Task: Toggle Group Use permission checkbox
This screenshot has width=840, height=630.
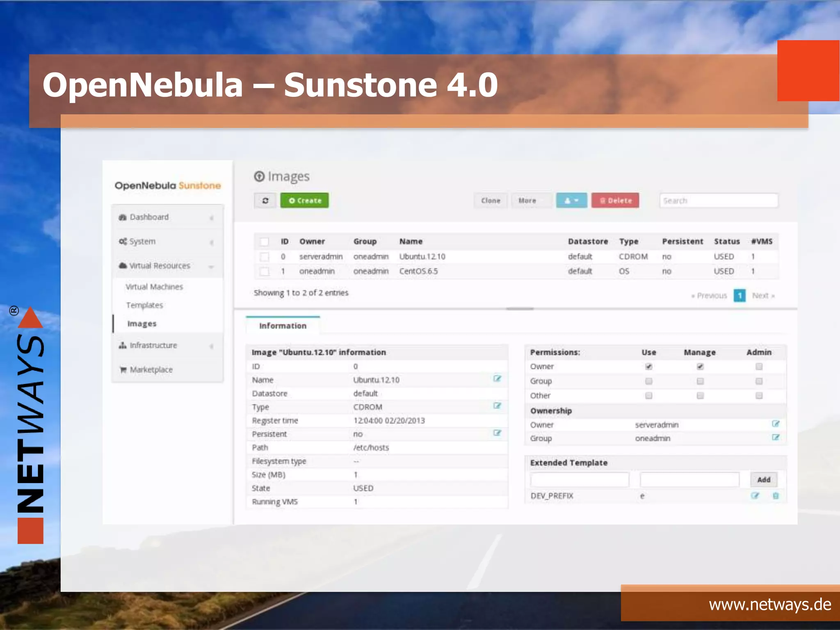Action: (x=648, y=381)
